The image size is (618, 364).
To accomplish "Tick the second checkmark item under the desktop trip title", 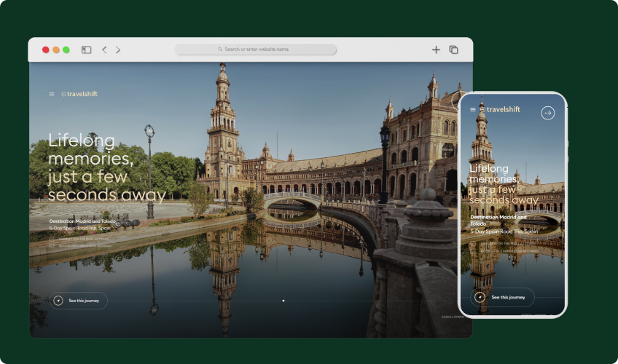I will 52,246.
